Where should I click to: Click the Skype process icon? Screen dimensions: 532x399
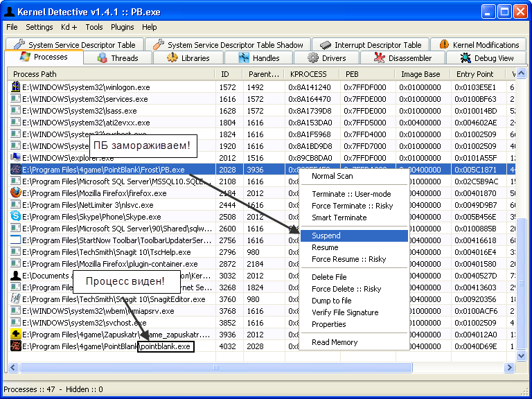coord(16,216)
